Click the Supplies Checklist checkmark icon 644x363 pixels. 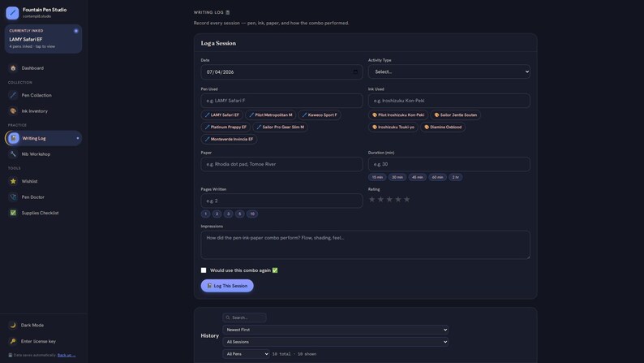(x=13, y=213)
